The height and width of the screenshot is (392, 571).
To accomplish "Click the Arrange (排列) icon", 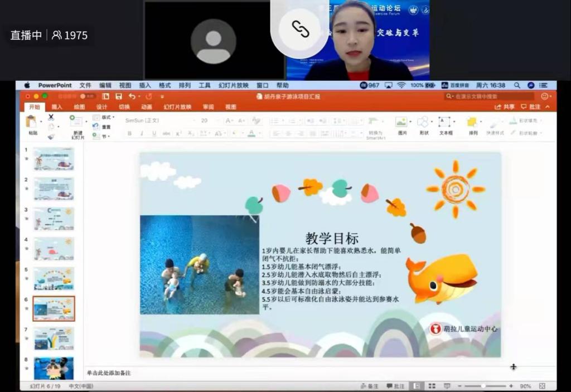I will click(x=473, y=122).
